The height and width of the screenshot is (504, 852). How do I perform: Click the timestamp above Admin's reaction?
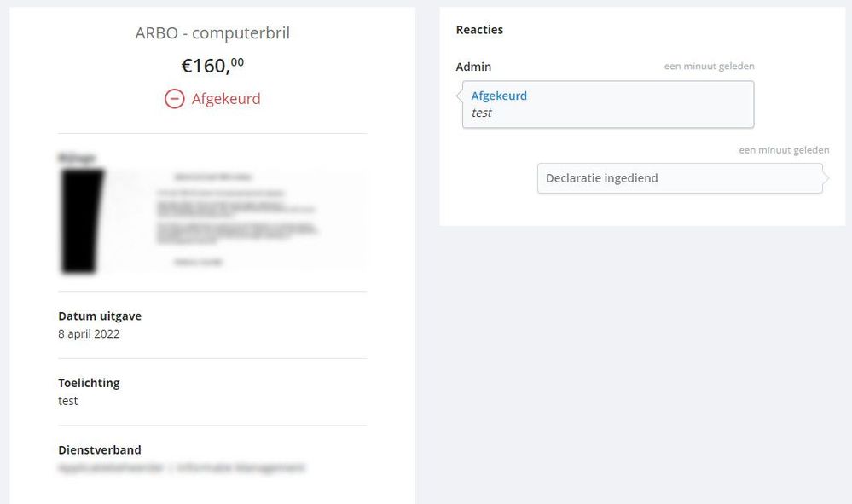(709, 67)
